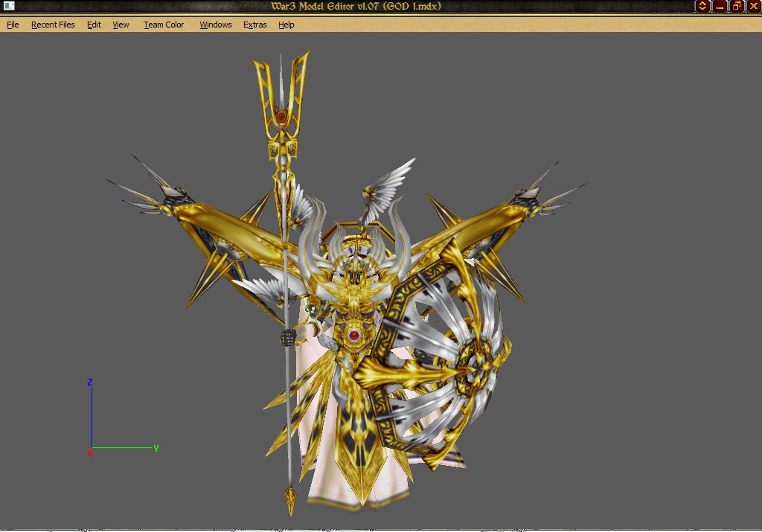The image size is (762, 532).
Task: Open the File menu
Action: click(x=13, y=25)
